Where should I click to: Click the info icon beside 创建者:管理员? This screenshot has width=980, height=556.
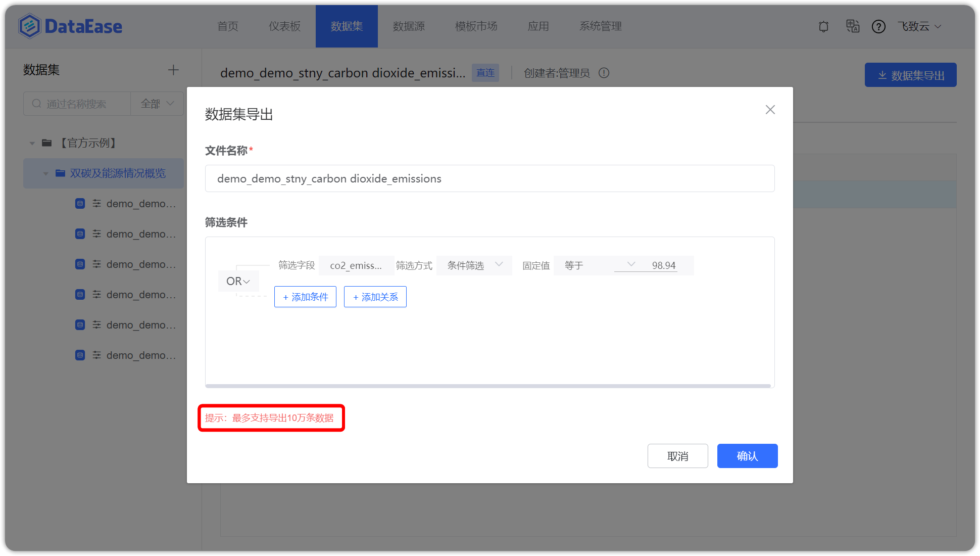coord(604,73)
